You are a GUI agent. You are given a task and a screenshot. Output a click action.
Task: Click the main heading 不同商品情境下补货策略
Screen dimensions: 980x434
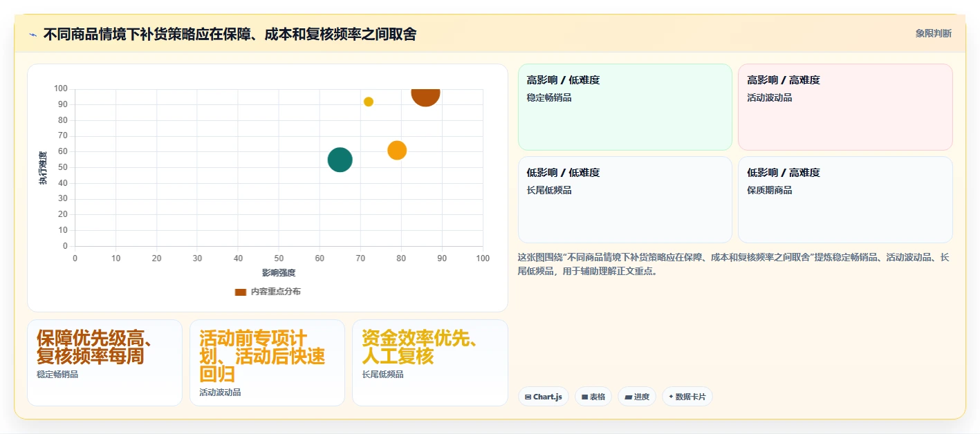230,34
